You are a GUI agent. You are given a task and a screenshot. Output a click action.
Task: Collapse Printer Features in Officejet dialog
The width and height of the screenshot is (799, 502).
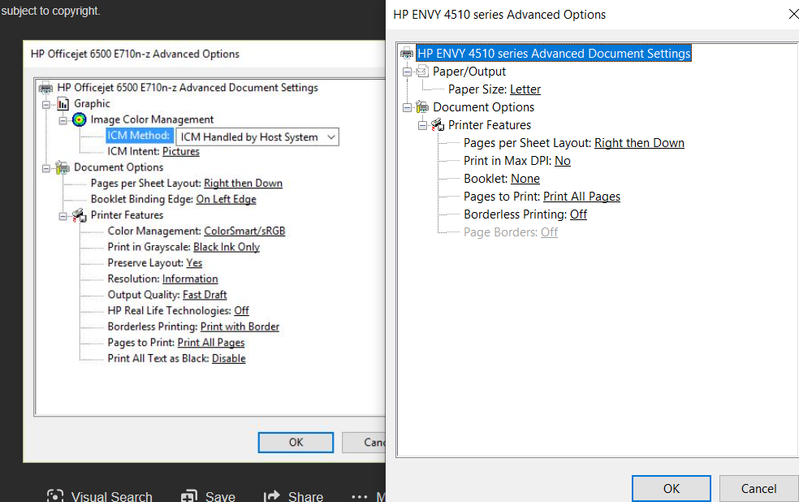point(63,216)
